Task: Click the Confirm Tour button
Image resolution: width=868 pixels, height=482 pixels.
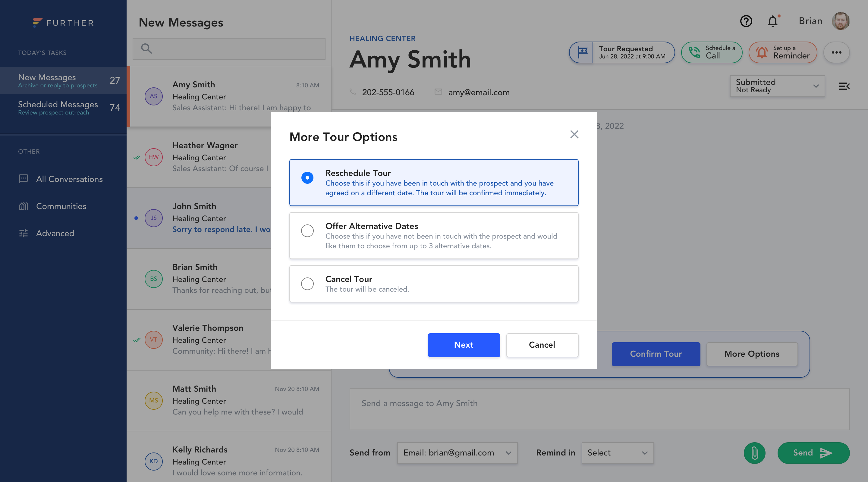Action: (x=656, y=354)
